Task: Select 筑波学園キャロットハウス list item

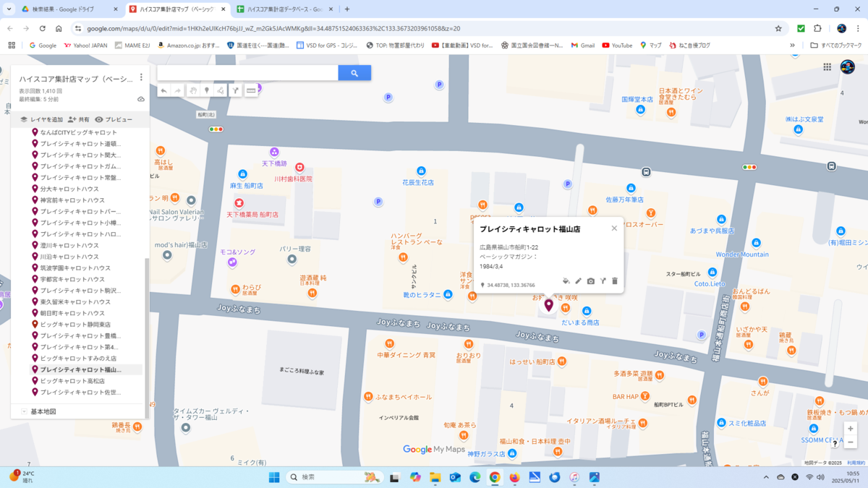Action: (75, 268)
